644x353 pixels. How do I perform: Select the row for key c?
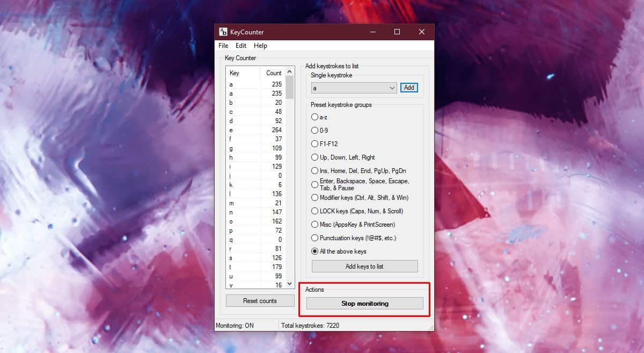(255, 112)
